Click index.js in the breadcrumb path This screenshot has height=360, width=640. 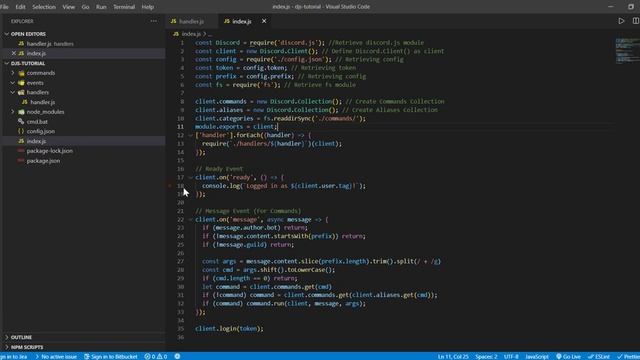click(x=191, y=34)
